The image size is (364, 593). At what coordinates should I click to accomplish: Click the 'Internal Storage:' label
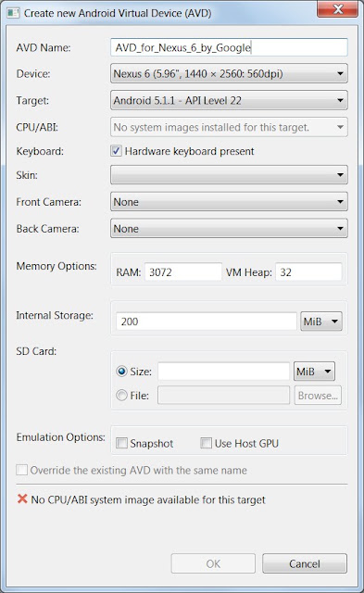[x=55, y=315]
